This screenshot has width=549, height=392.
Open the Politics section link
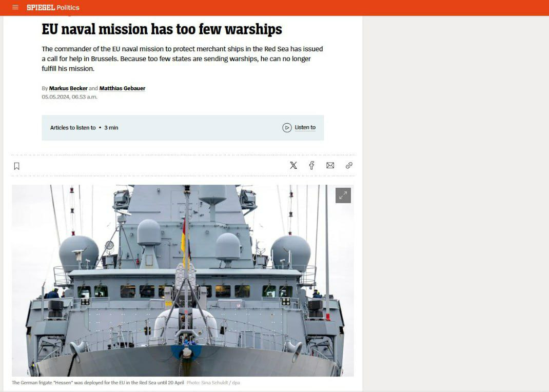68,7
